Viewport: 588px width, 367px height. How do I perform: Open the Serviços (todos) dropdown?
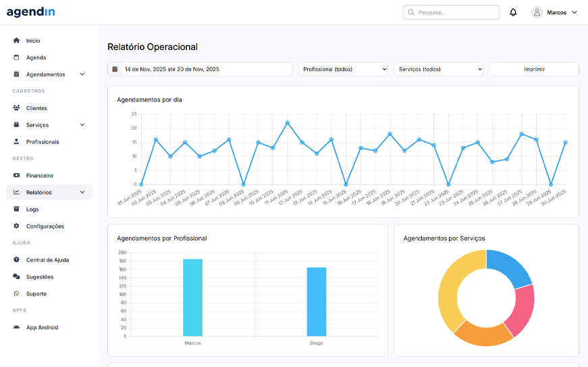point(439,69)
